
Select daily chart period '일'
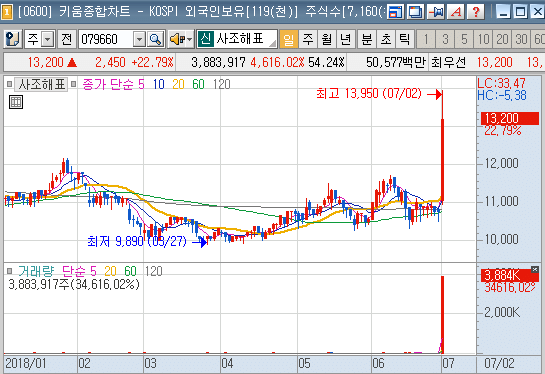click(288, 39)
